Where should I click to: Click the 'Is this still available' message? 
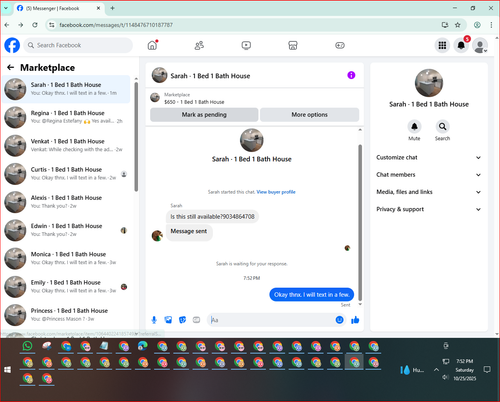coord(212,217)
